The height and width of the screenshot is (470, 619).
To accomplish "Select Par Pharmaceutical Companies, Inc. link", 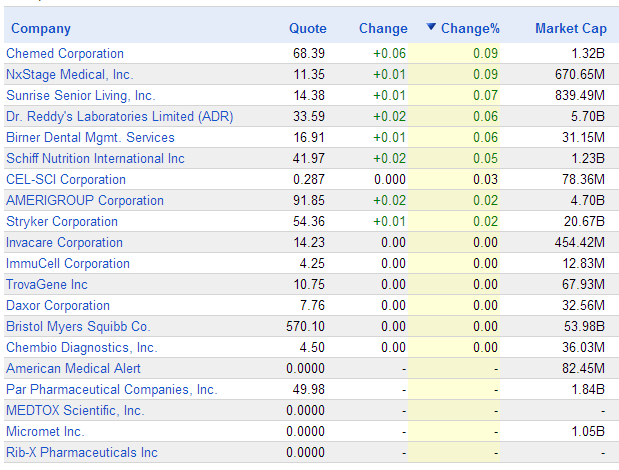I will (112, 389).
